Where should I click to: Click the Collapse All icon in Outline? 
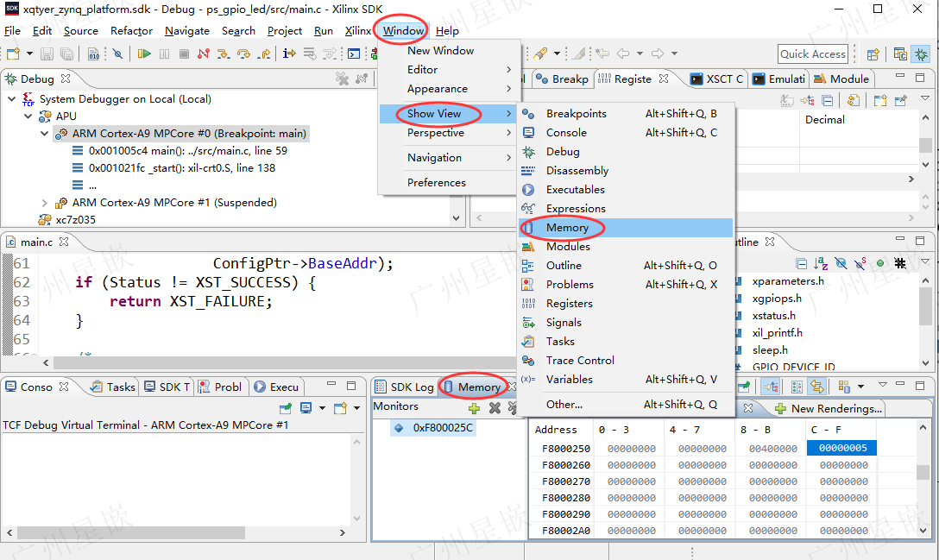coord(802,263)
